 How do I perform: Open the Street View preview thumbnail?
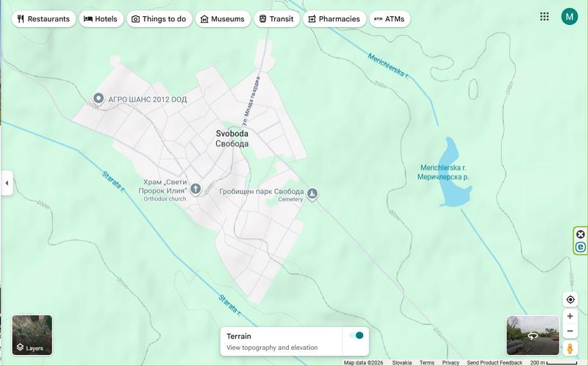(533, 335)
